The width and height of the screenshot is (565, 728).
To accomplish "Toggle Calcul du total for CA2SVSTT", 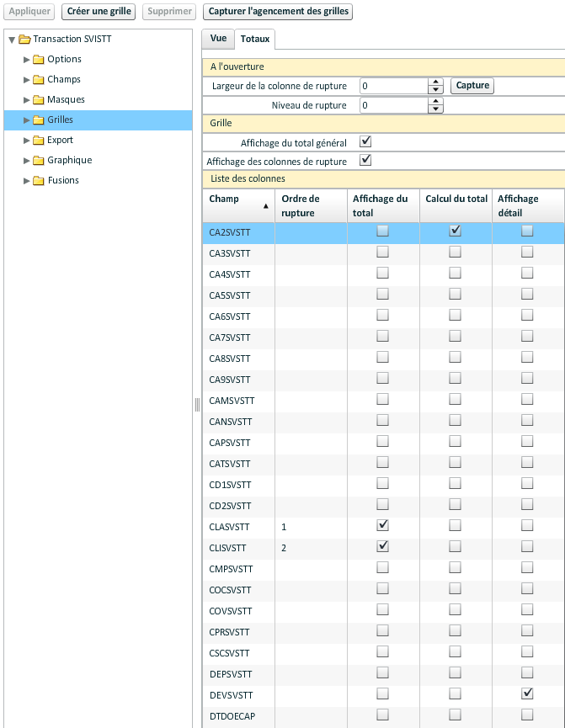I will pyautogui.click(x=455, y=231).
